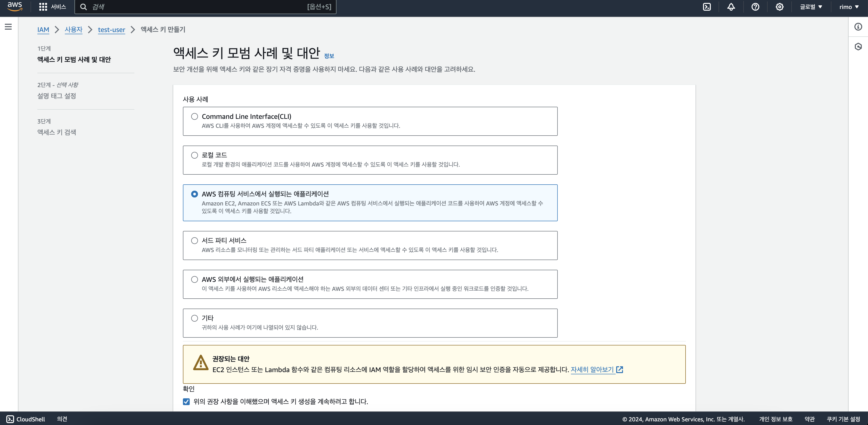Select the 서드 파티 서비스 radio option
Viewport: 868px width, 425px height.
(194, 240)
